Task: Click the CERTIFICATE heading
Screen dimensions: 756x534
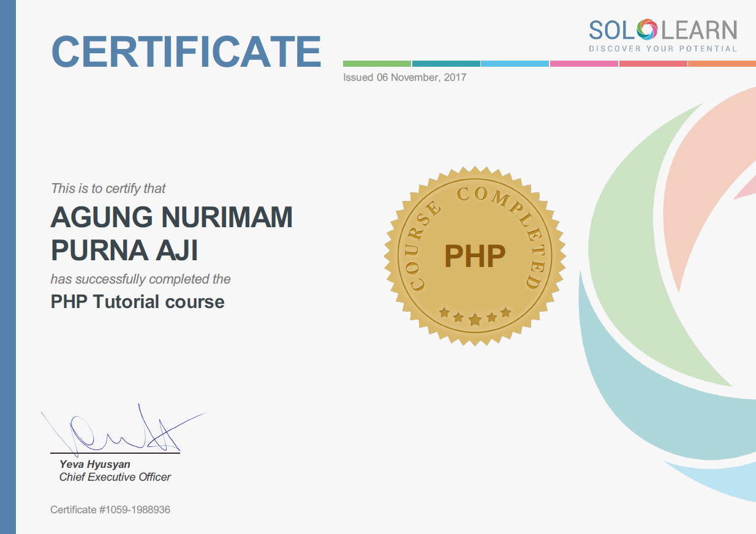Action: tap(186, 51)
